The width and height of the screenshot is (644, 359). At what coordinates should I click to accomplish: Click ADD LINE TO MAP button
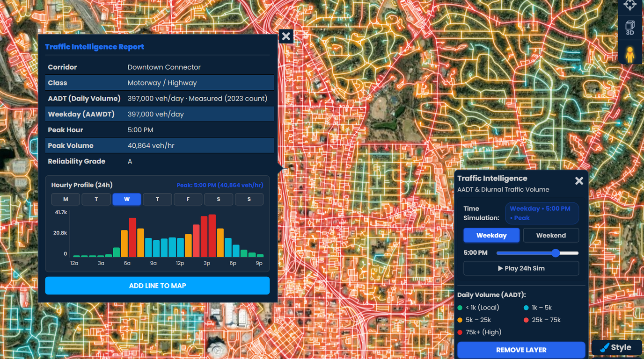coord(157,286)
